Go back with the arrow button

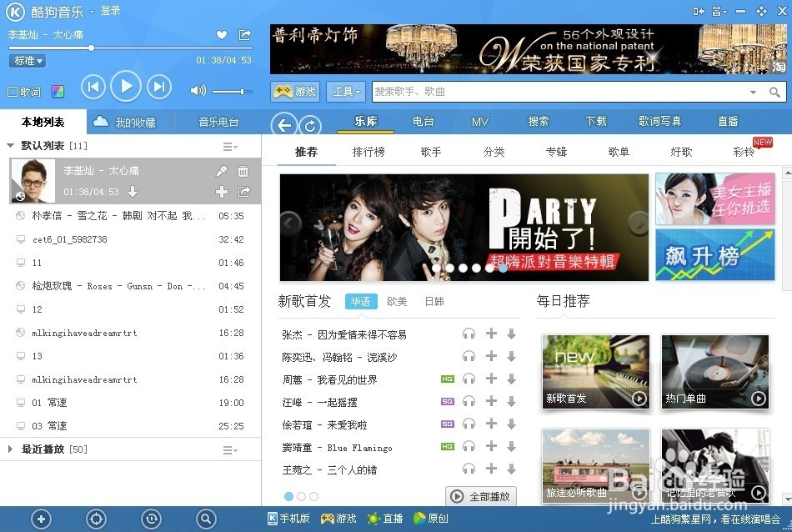click(283, 125)
